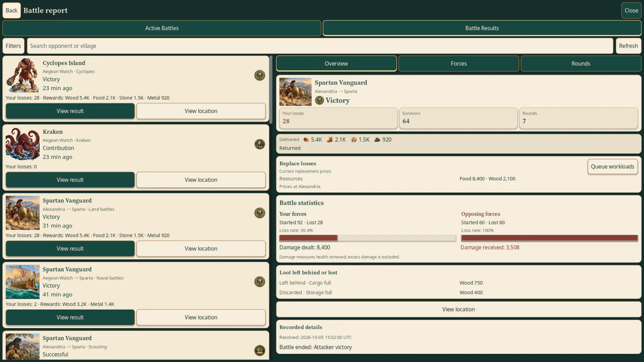The width and height of the screenshot is (644, 362).
Task: Open the Overview tab
Action: pos(336,63)
